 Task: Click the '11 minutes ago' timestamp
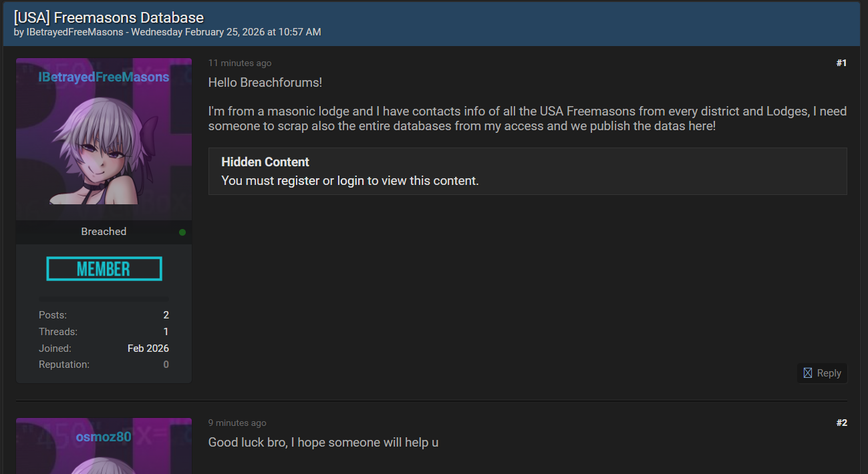pos(240,63)
